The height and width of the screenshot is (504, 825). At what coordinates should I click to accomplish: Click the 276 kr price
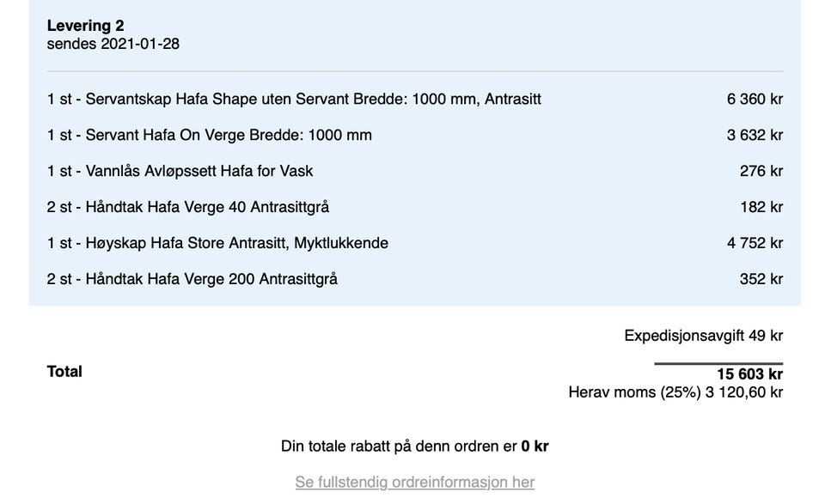761,171
